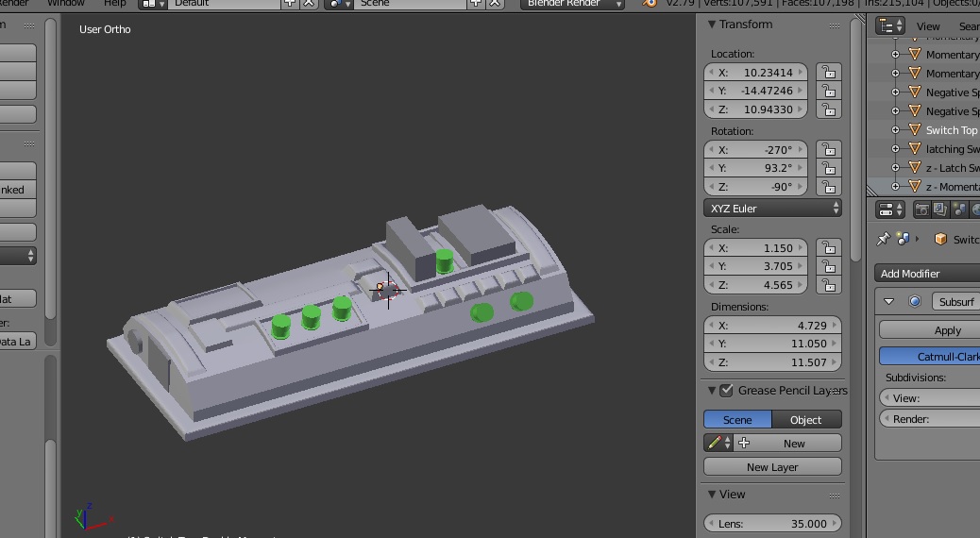Click the Outliner editor type icon
The width and height of the screenshot is (980, 538).
tap(889, 25)
